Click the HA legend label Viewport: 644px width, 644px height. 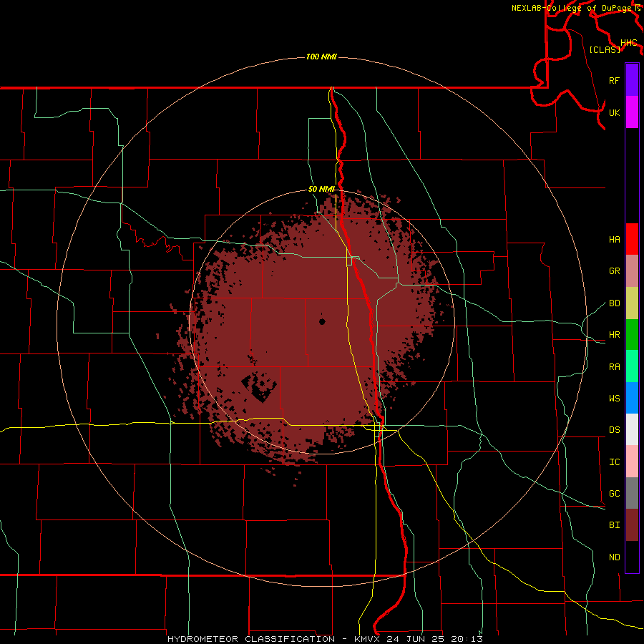pyautogui.click(x=614, y=240)
